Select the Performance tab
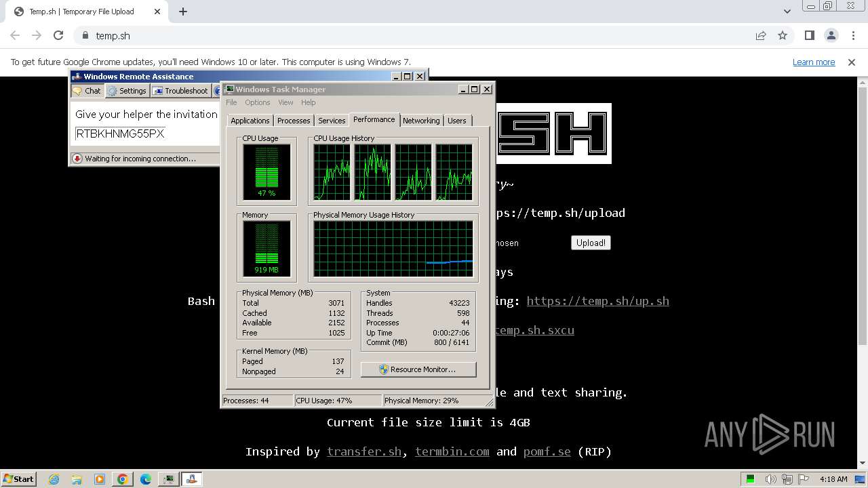Screen dimensions: 868x488 coord(374,119)
